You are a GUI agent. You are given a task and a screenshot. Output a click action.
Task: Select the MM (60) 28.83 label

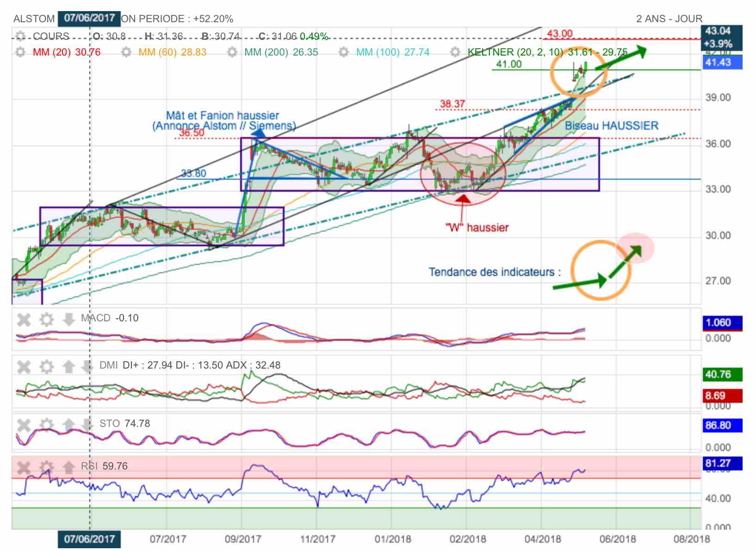[x=173, y=52]
